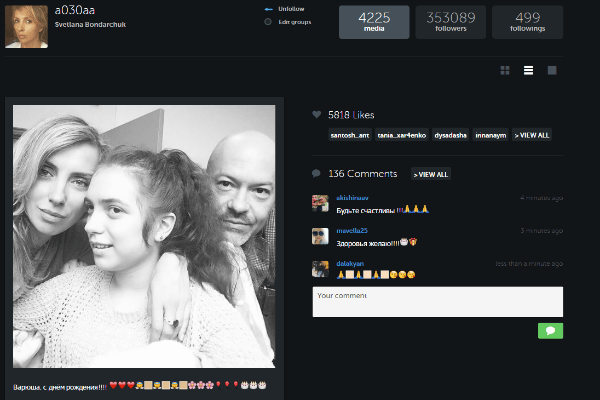The width and height of the screenshot is (600, 400).
Task: Click dalakyan's avatar thumbnail
Action: (x=320, y=269)
